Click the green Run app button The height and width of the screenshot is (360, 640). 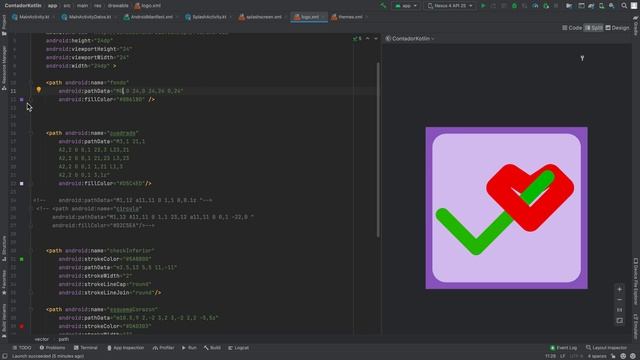(x=483, y=6)
